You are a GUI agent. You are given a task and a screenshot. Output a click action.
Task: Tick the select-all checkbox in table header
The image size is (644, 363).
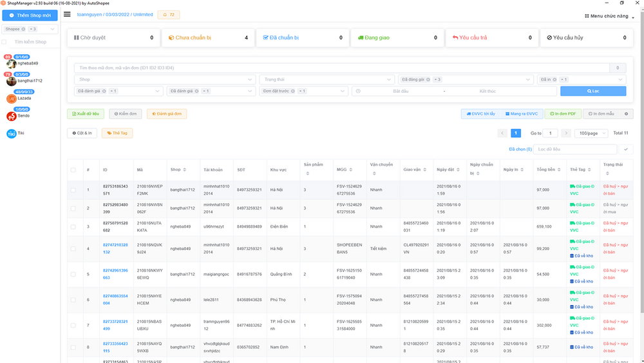73,170
